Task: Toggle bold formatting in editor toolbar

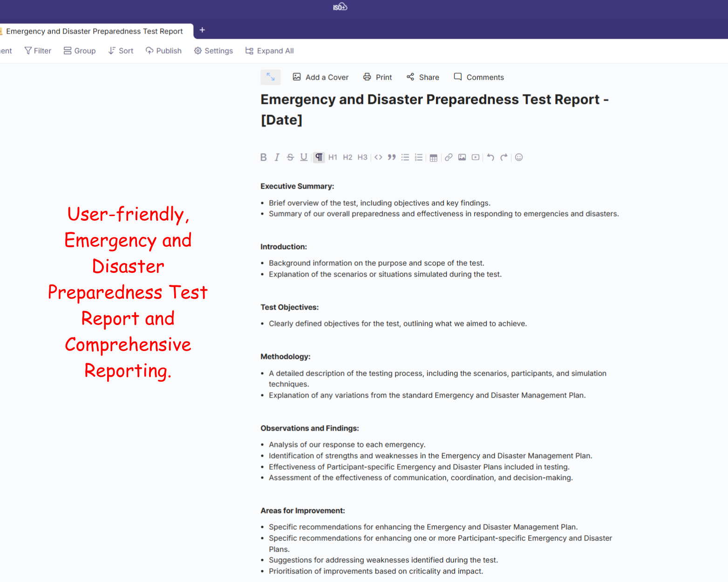Action: (x=263, y=157)
